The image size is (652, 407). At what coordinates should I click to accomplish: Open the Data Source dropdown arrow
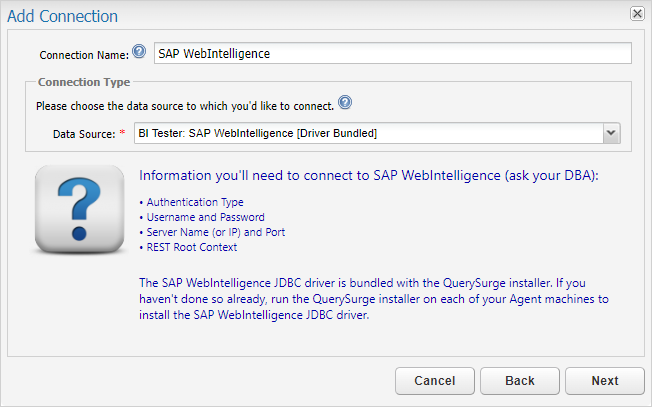tap(611, 133)
